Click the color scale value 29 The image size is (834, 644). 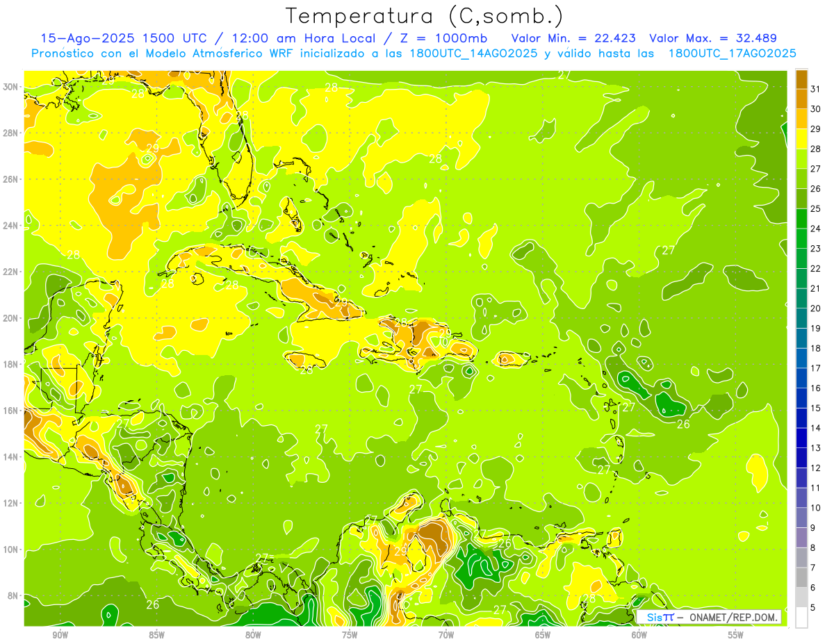click(x=815, y=129)
